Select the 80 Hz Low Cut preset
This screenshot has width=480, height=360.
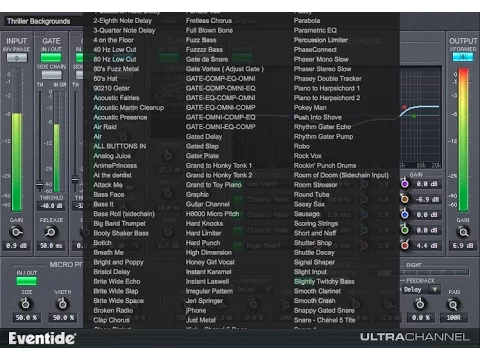click(115, 59)
